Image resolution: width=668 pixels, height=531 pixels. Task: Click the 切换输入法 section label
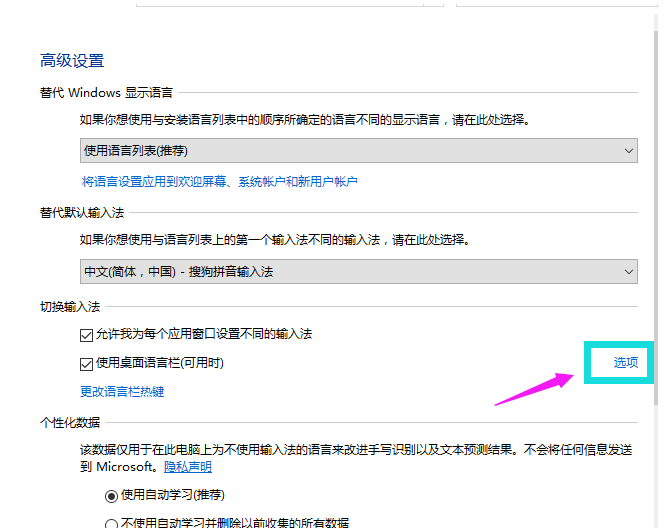(66, 305)
